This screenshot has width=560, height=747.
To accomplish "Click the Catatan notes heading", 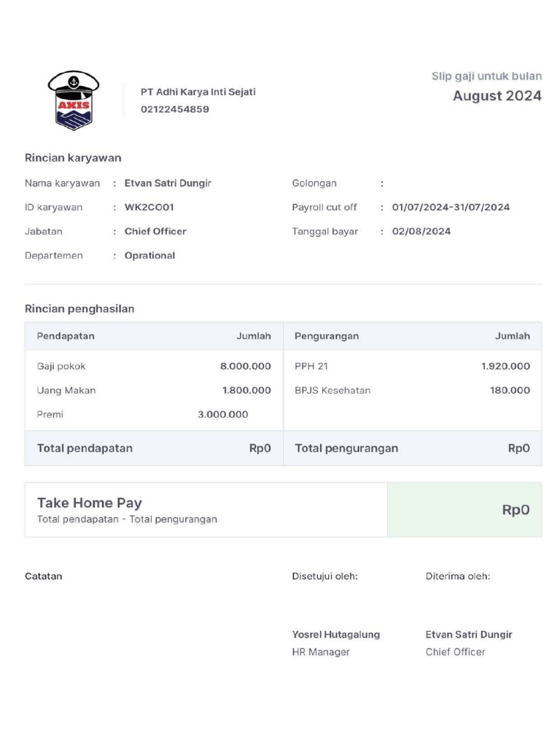I will (44, 576).
